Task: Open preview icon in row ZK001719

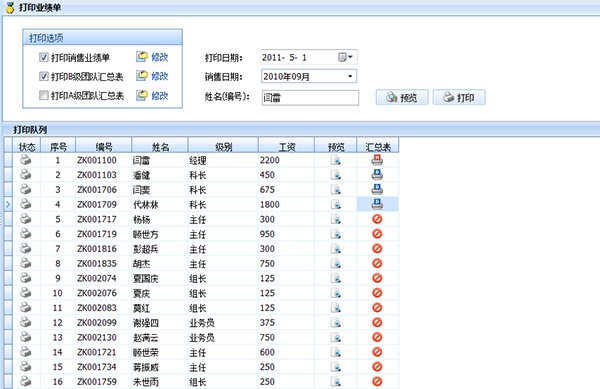Action: coord(336,234)
